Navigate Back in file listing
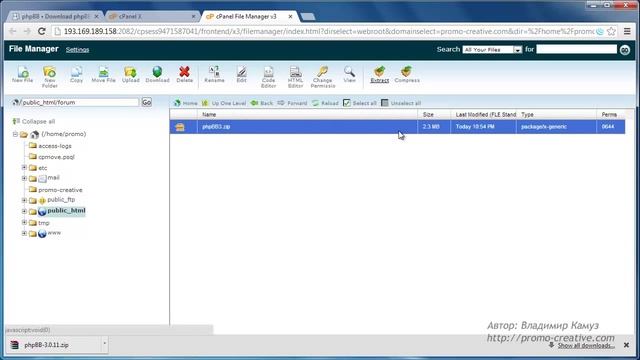The height and width of the screenshot is (360, 640). [x=262, y=103]
